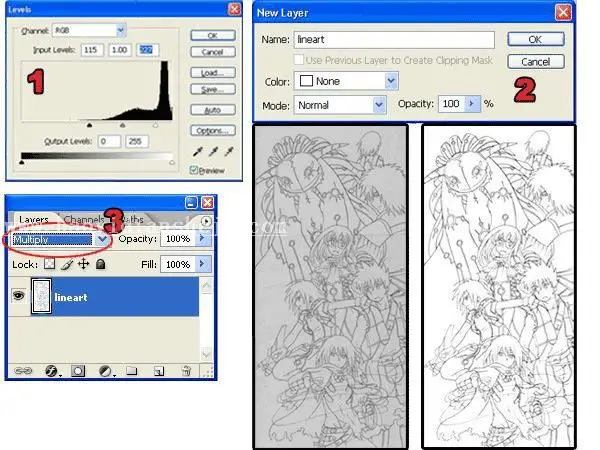Image resolution: width=600 pixels, height=450 pixels.
Task: Click the white output levels slider
Action: [x=172, y=162]
